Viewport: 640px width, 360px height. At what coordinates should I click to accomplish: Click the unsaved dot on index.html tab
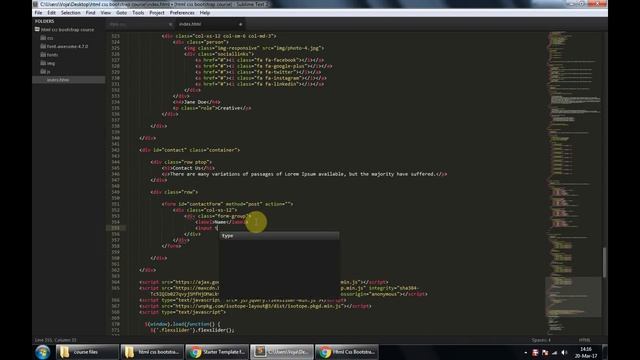(240, 24)
